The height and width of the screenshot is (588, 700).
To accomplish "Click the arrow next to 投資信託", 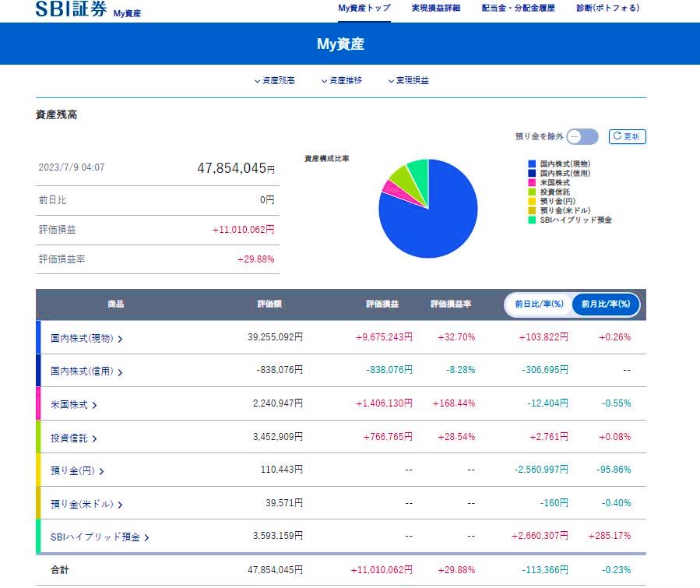I will click(94, 438).
